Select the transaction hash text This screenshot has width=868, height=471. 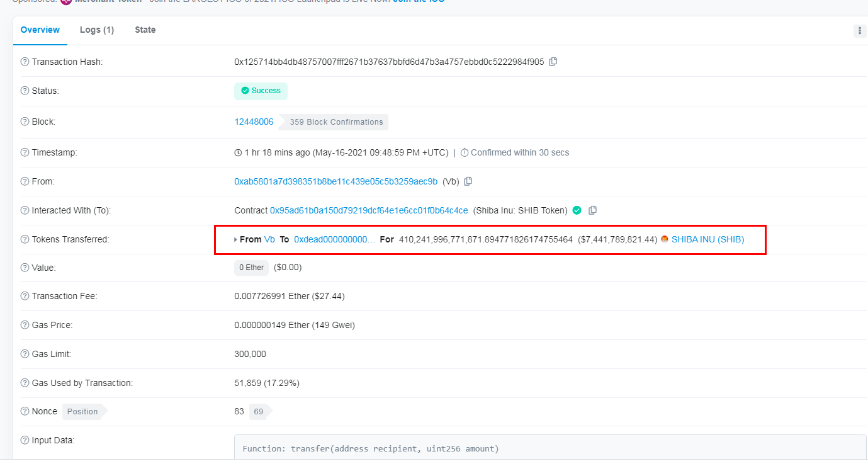coord(389,62)
